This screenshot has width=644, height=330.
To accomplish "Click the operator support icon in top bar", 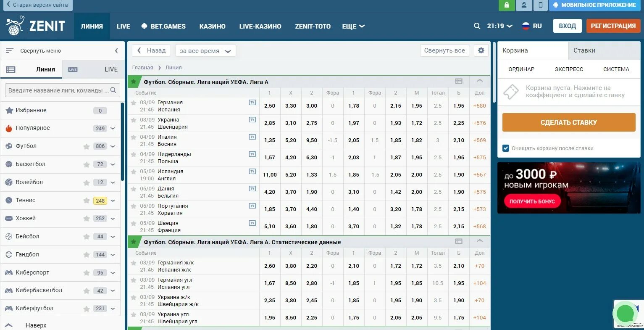I will click(524, 5).
